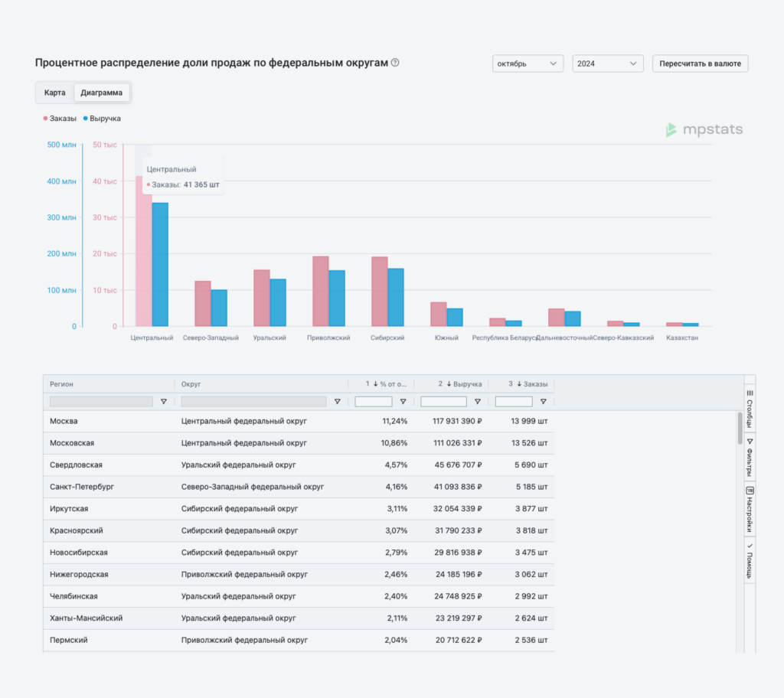Screen dimensions: 784x698
Task: Click the filter icon for Регион column
Action: (x=164, y=401)
